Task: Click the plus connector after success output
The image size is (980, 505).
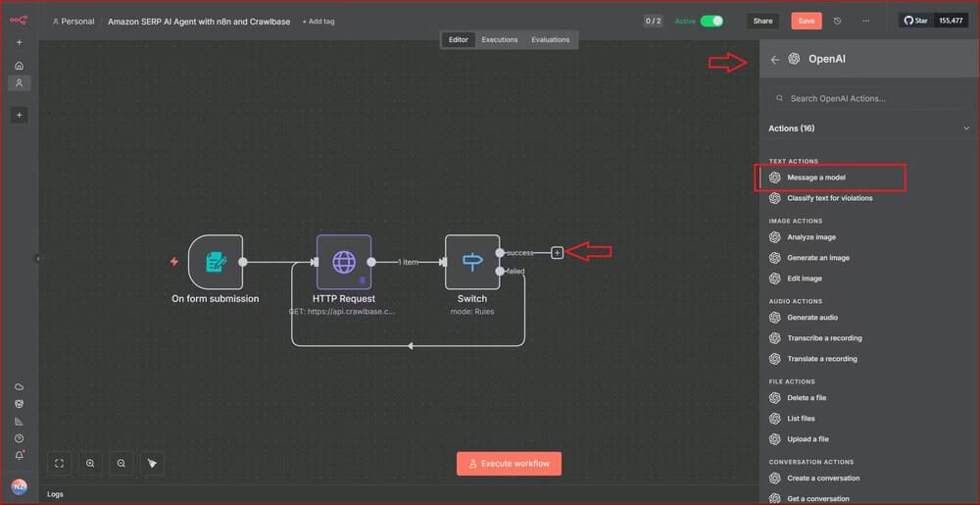Action: (x=557, y=253)
